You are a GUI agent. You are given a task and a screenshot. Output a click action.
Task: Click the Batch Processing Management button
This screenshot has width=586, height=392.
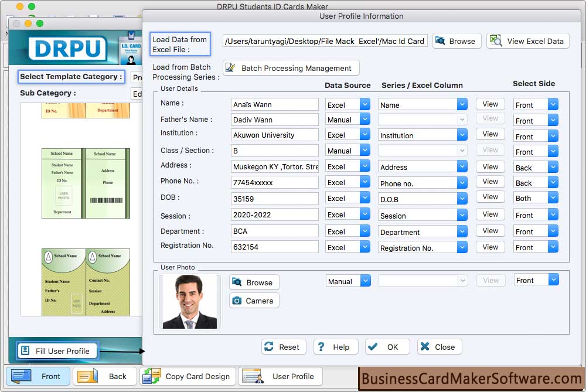(x=291, y=68)
